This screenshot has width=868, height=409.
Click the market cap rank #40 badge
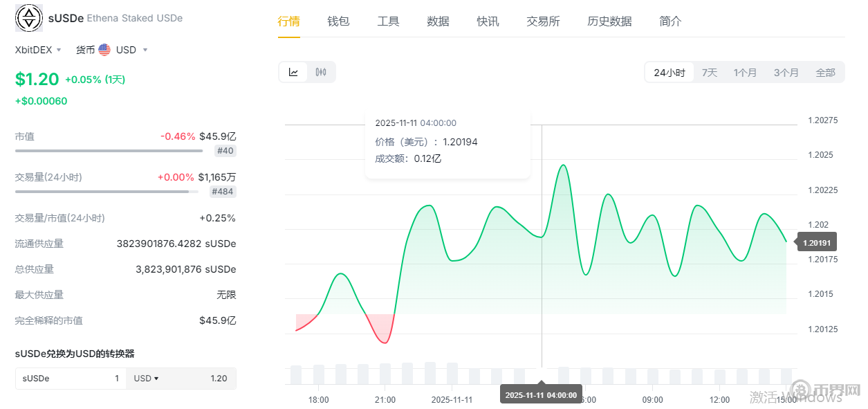pos(225,151)
